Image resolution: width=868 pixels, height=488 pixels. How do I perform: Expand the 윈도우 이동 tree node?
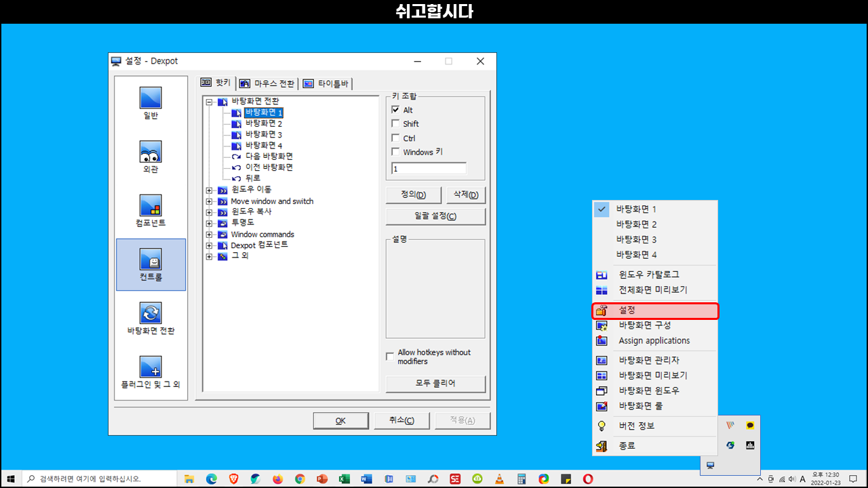(x=209, y=190)
